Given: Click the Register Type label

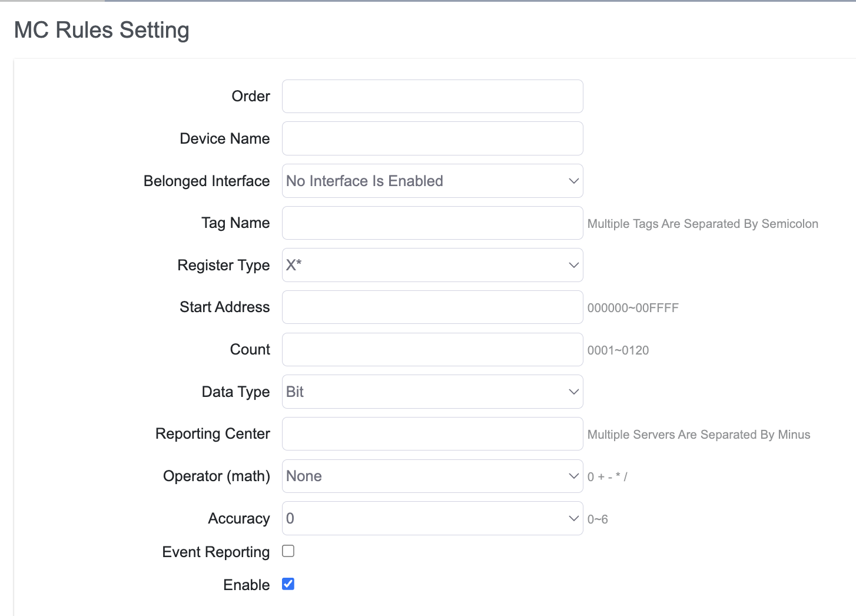Looking at the screenshot, I should point(224,266).
